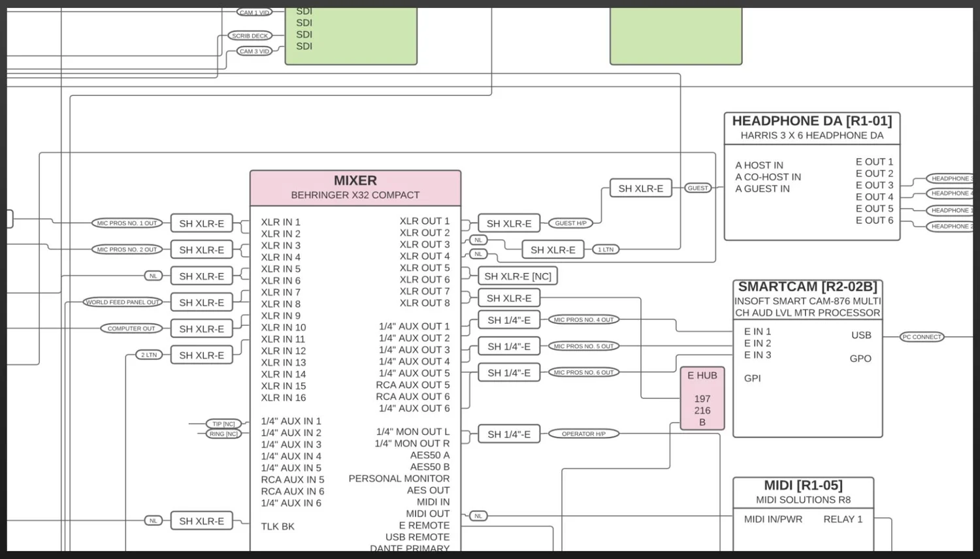Click the SCRIB DECK label
Image resolution: width=980 pixels, height=559 pixels.
click(x=250, y=36)
